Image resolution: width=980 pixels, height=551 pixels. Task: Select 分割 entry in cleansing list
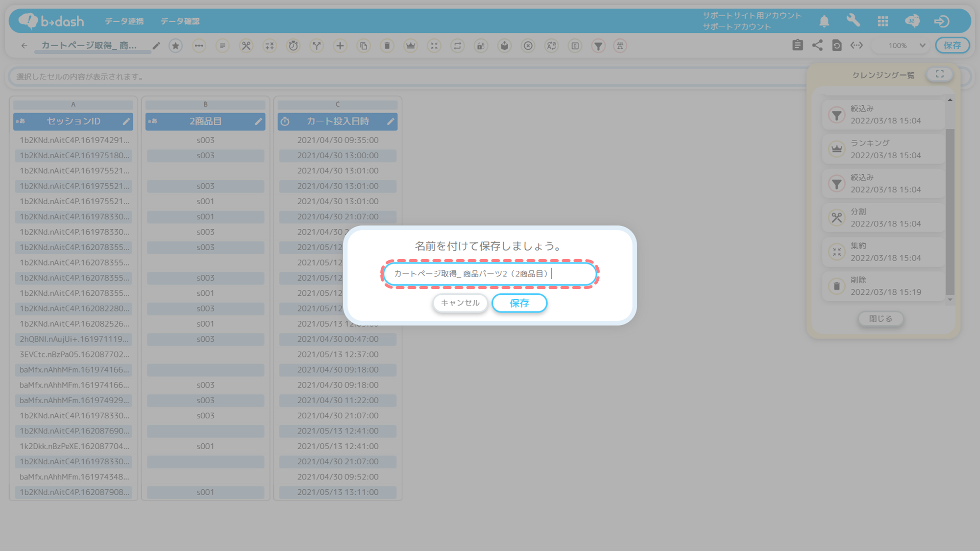[x=883, y=217]
